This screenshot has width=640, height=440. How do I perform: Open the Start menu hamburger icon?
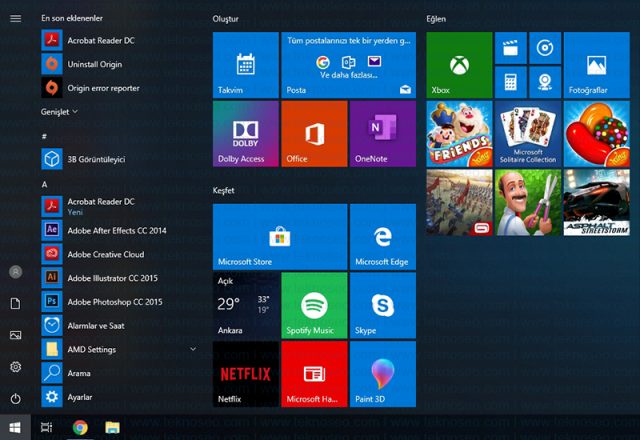click(16, 18)
